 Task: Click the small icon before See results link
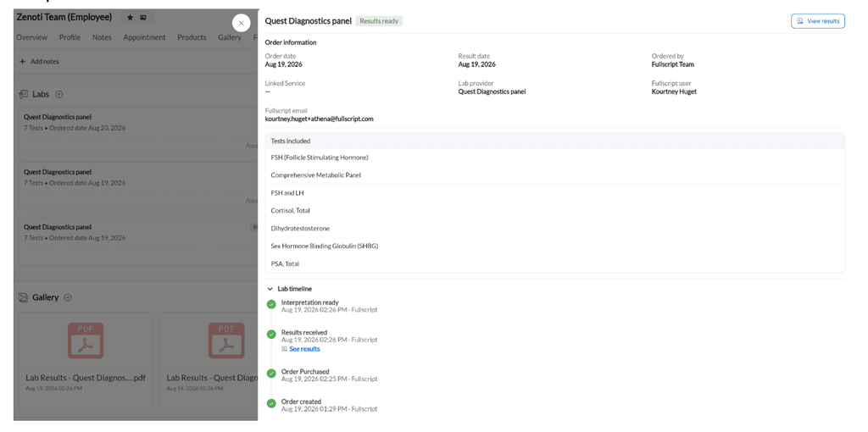[x=284, y=349]
